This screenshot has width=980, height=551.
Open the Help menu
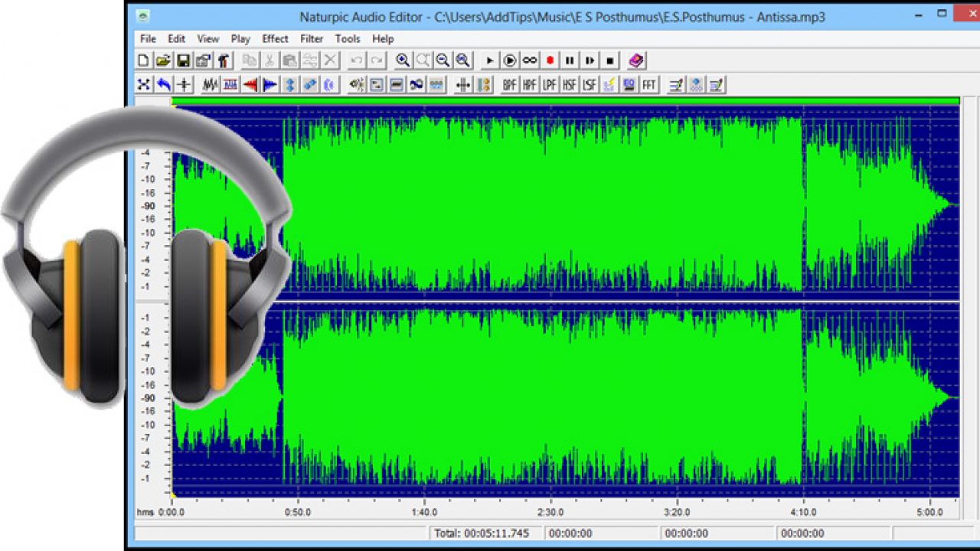383,39
